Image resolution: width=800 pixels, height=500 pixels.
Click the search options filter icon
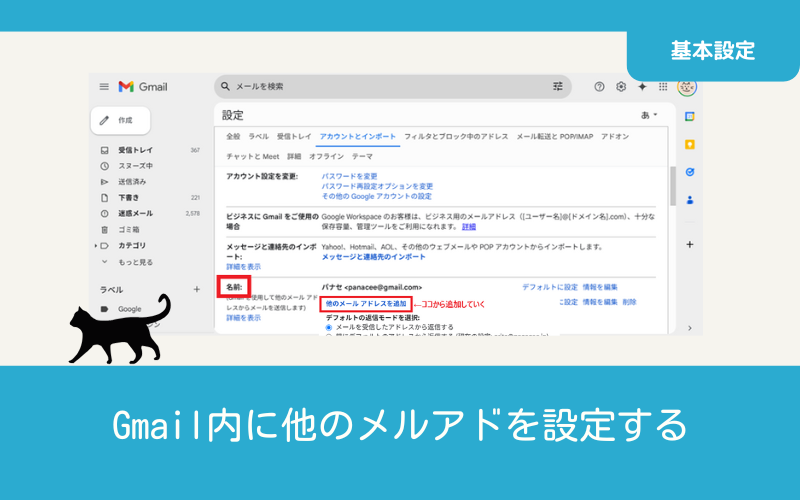click(558, 87)
